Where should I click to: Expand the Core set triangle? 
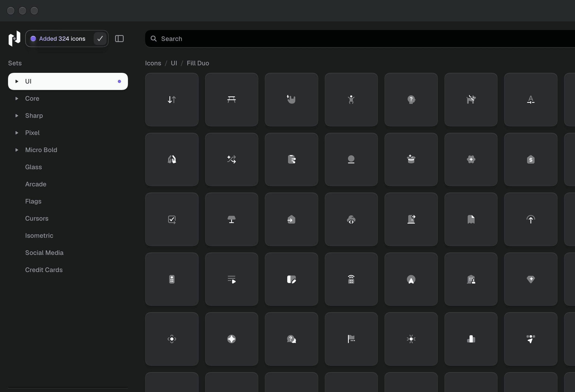click(x=17, y=99)
